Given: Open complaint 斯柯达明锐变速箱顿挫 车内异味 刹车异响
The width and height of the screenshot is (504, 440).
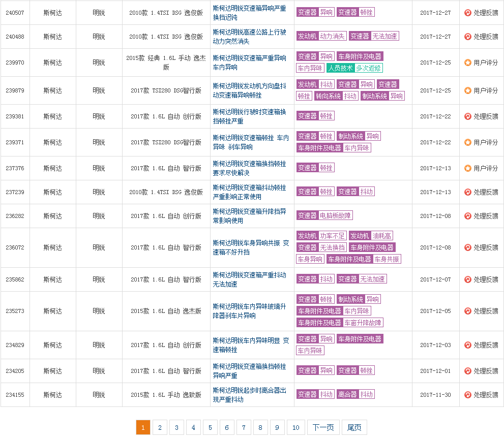Looking at the screenshot, I should (x=251, y=142).
